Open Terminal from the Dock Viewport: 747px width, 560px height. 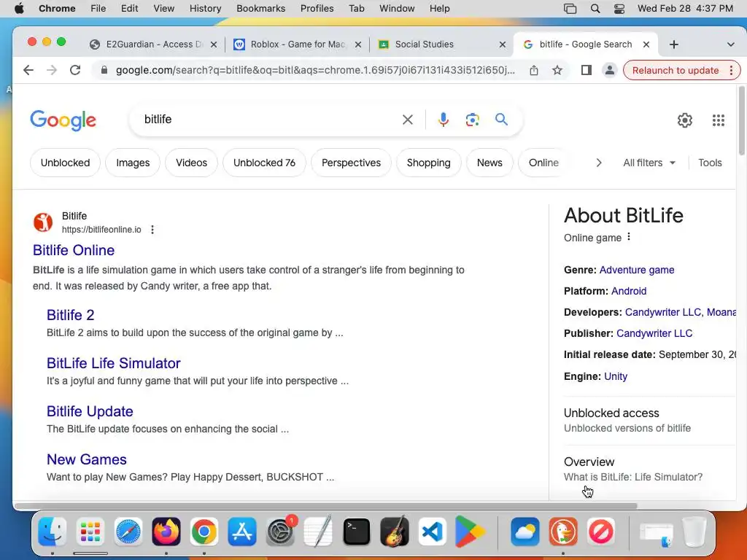pos(356,532)
